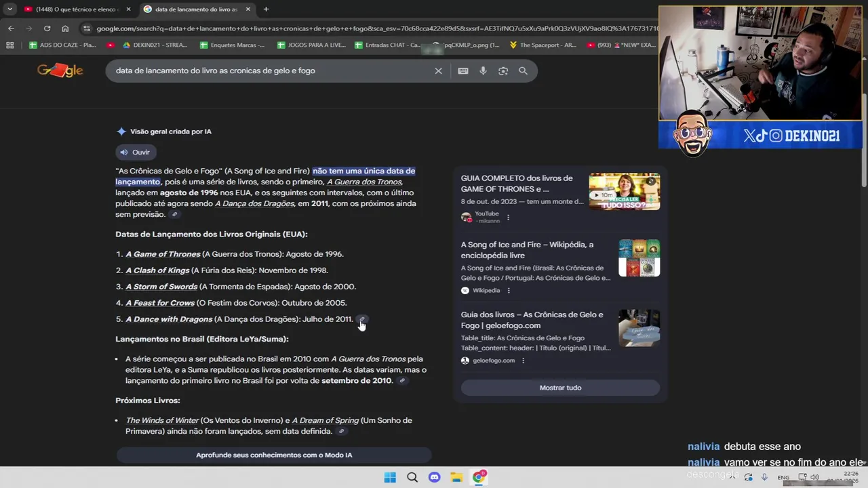Screen dimensions: 868x488
Task: Start voice search with microphone icon
Action: [x=483, y=70]
